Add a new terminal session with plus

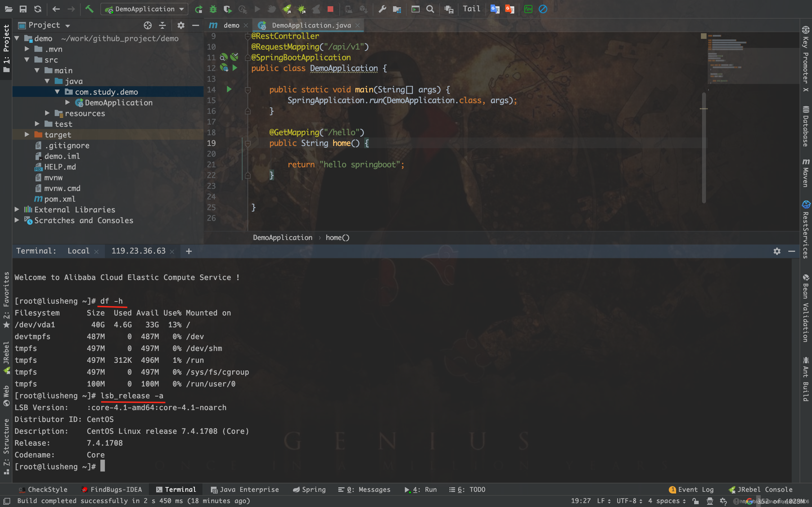[189, 251]
